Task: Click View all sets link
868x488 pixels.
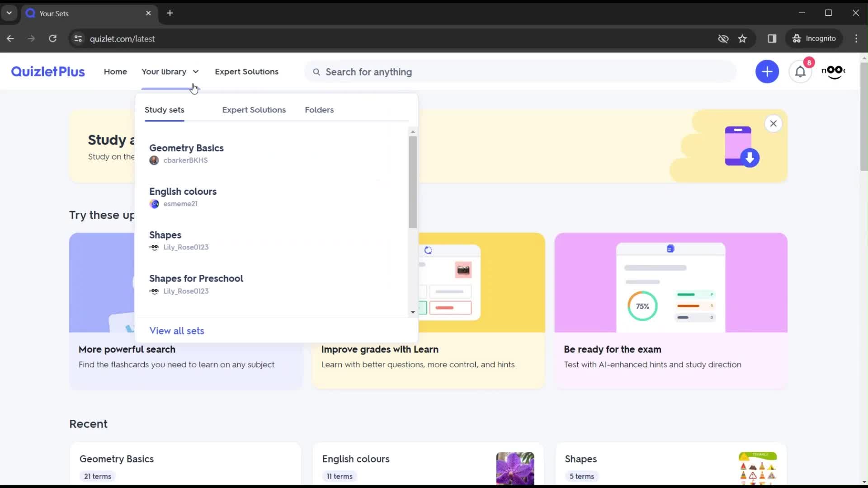Action: pyautogui.click(x=177, y=331)
